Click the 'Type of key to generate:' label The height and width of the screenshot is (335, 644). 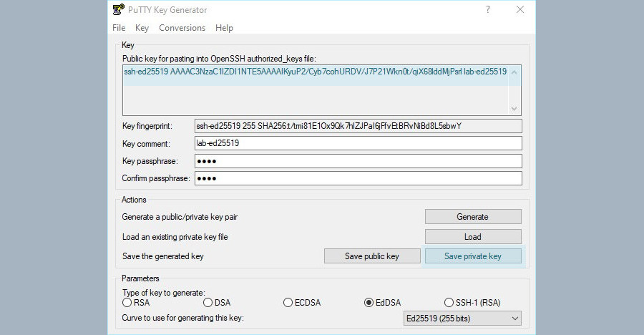click(x=163, y=293)
